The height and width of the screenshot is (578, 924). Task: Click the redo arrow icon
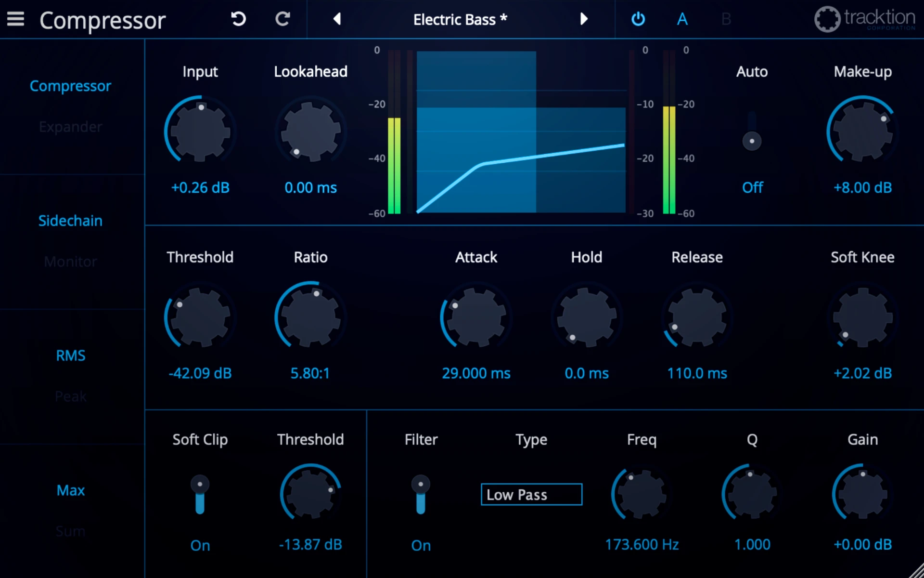(x=282, y=19)
